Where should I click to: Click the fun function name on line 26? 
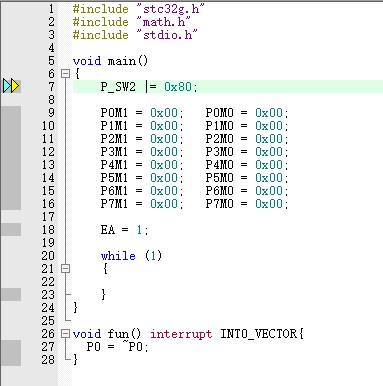coord(118,334)
